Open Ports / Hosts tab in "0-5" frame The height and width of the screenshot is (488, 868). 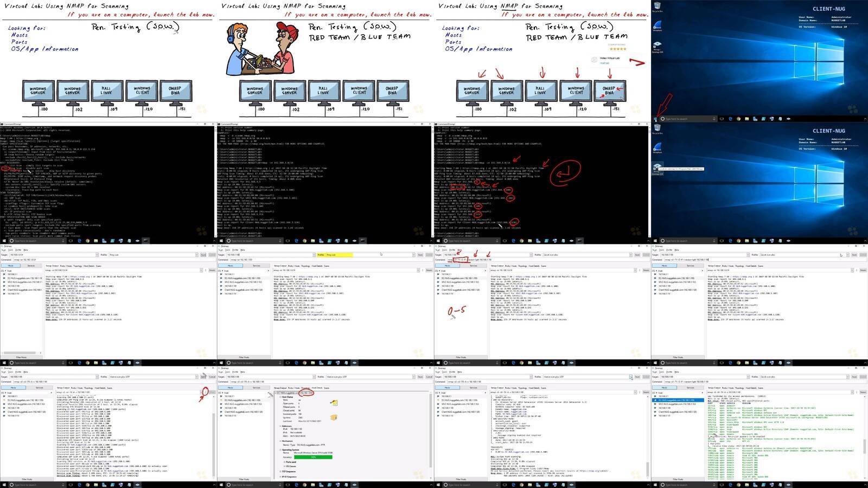pyautogui.click(x=510, y=266)
